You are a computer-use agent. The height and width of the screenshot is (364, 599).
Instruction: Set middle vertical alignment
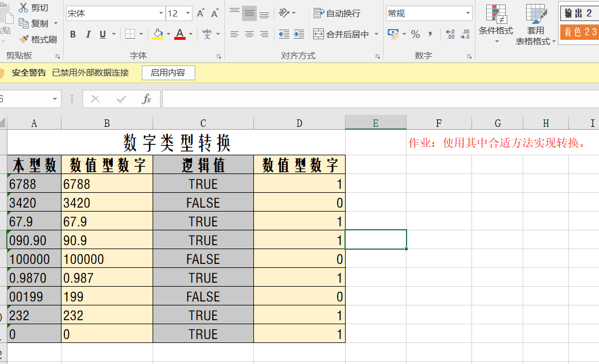[249, 14]
